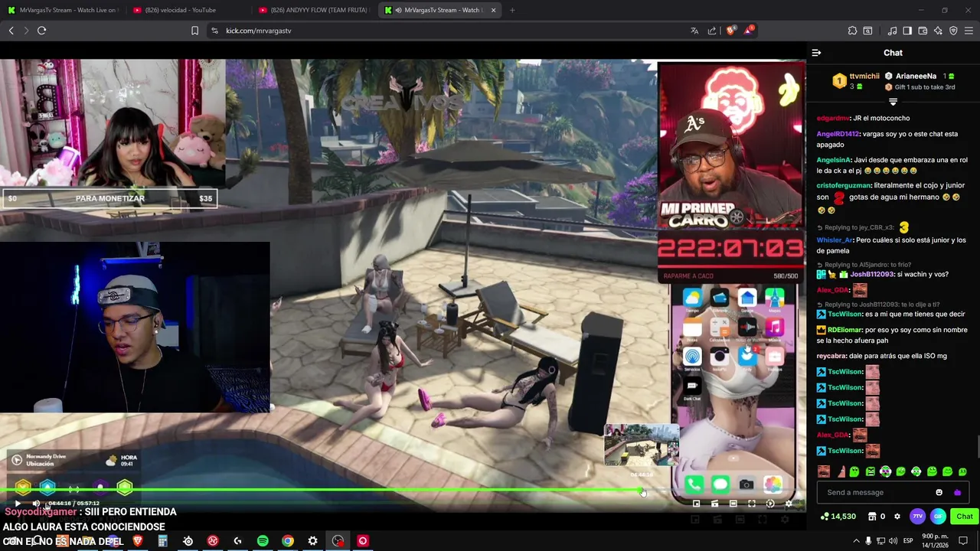Switch to the first MrVargasTv Stream tab

63,10
